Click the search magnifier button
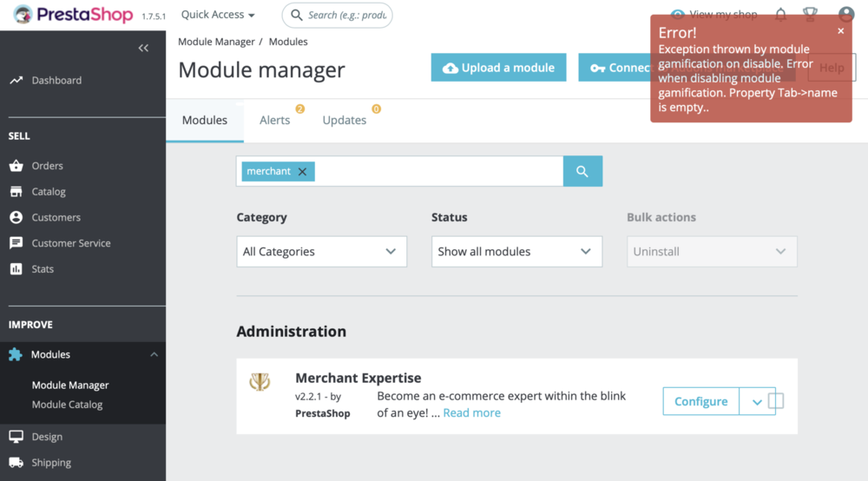Image resolution: width=868 pixels, height=481 pixels. [x=582, y=171]
